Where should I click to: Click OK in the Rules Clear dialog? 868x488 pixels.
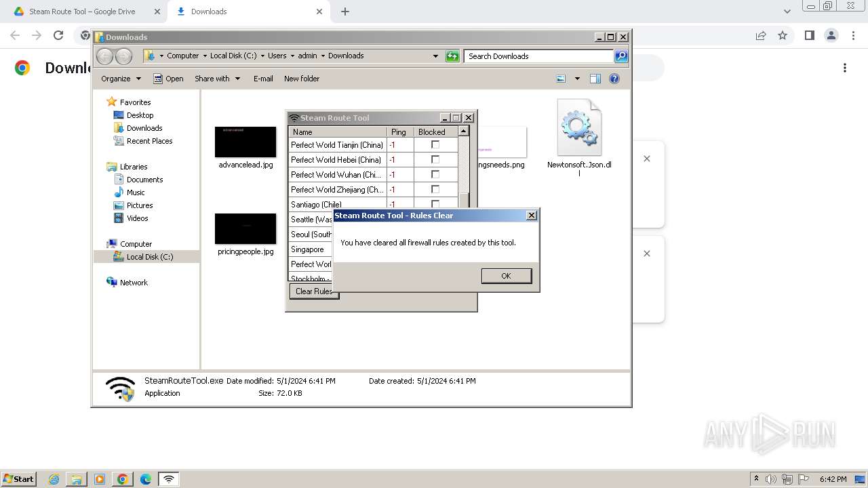click(x=507, y=276)
